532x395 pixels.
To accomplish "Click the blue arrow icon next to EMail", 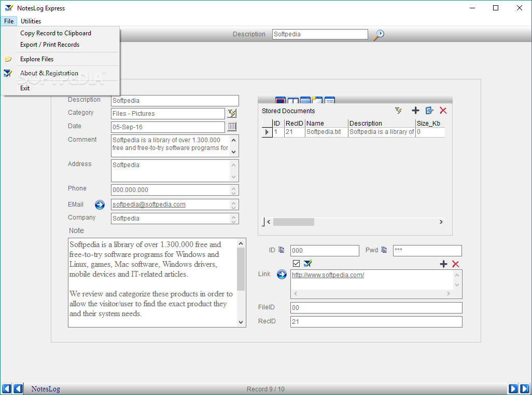I will 100,205.
